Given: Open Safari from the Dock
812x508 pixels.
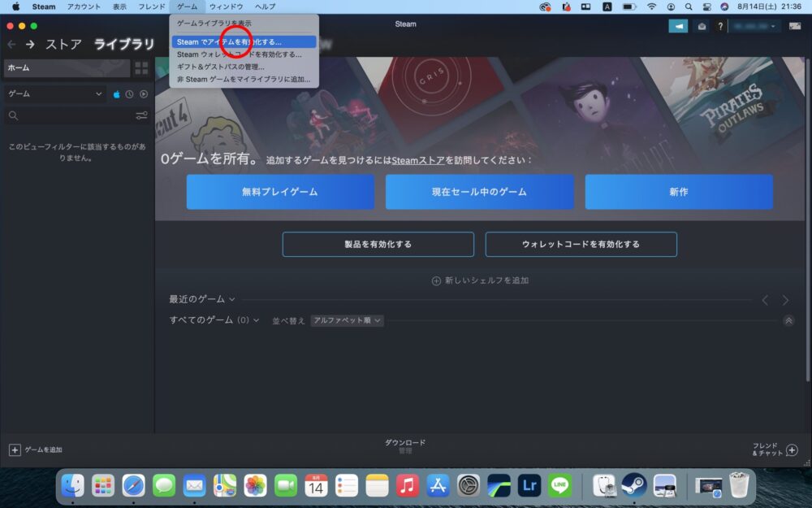Looking at the screenshot, I should pos(134,486).
